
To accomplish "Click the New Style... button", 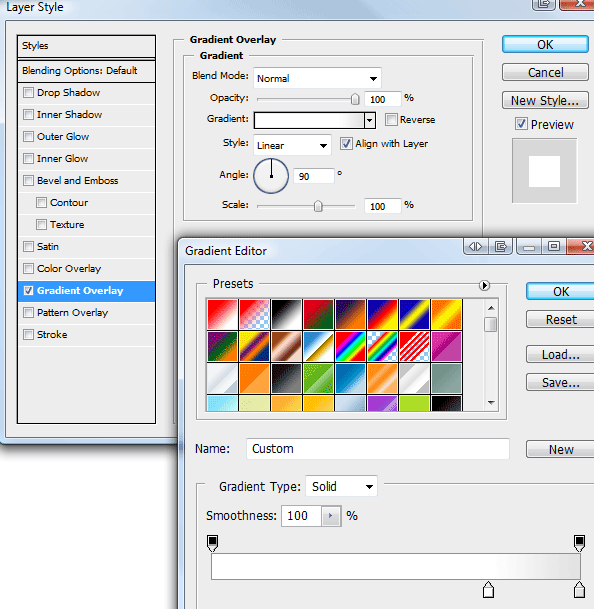I will click(x=545, y=101).
